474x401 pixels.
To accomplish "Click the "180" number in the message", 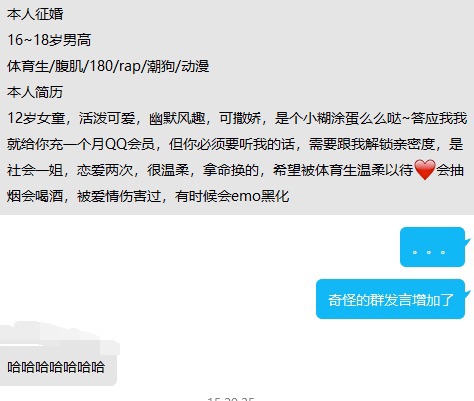I will (100, 66).
